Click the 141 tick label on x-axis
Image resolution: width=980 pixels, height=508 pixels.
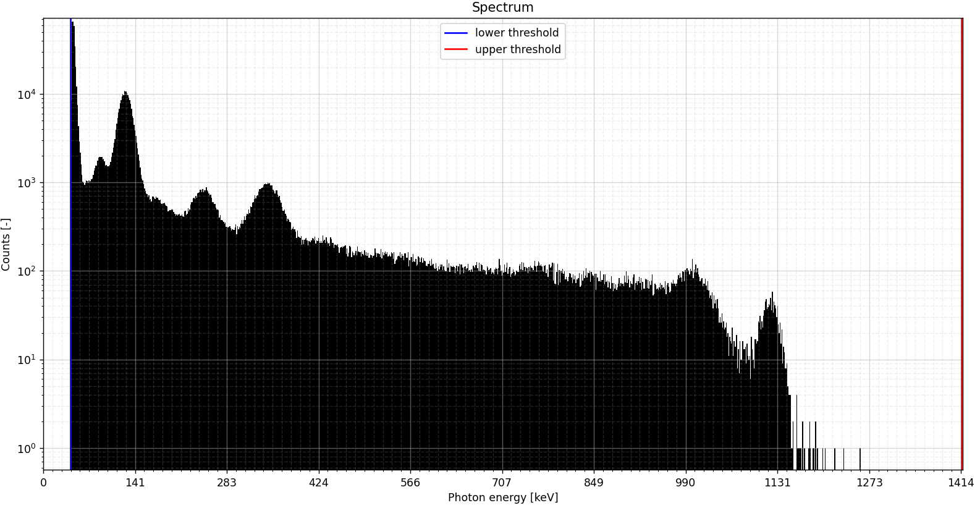[135, 483]
